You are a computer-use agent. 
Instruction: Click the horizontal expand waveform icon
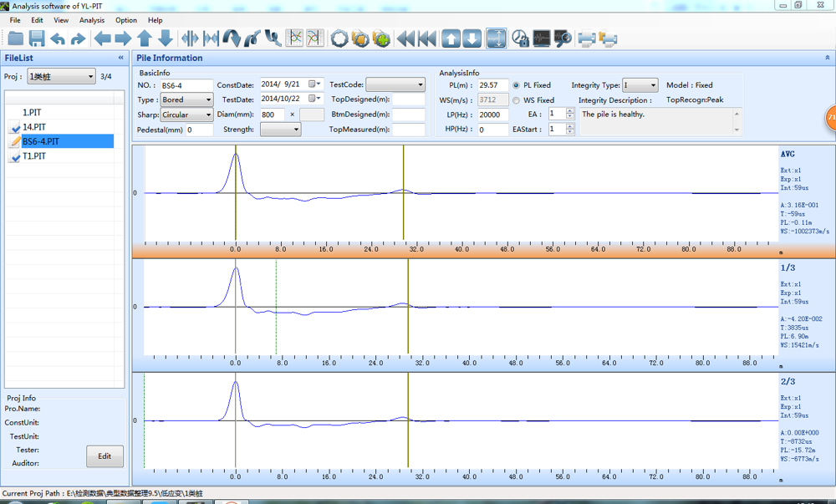tap(211, 38)
